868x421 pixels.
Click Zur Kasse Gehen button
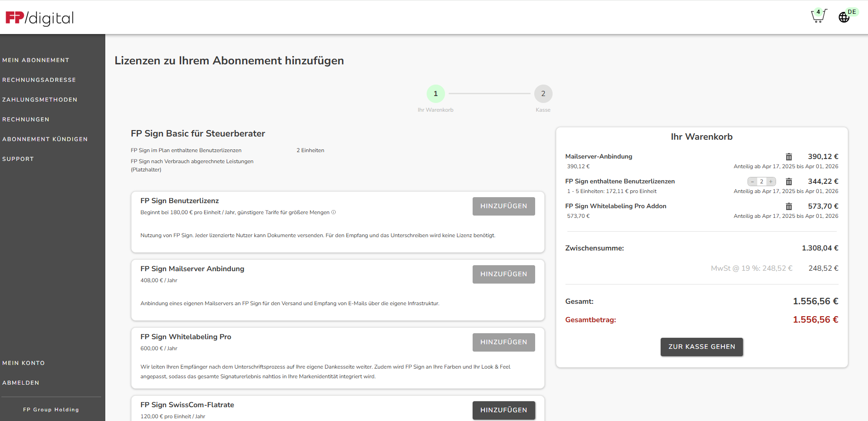pos(702,347)
